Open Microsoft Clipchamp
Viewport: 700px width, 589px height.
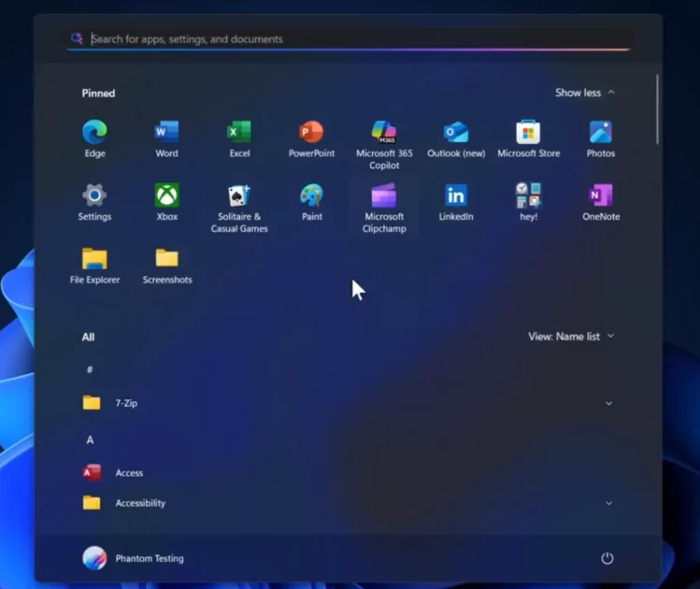coord(384,208)
